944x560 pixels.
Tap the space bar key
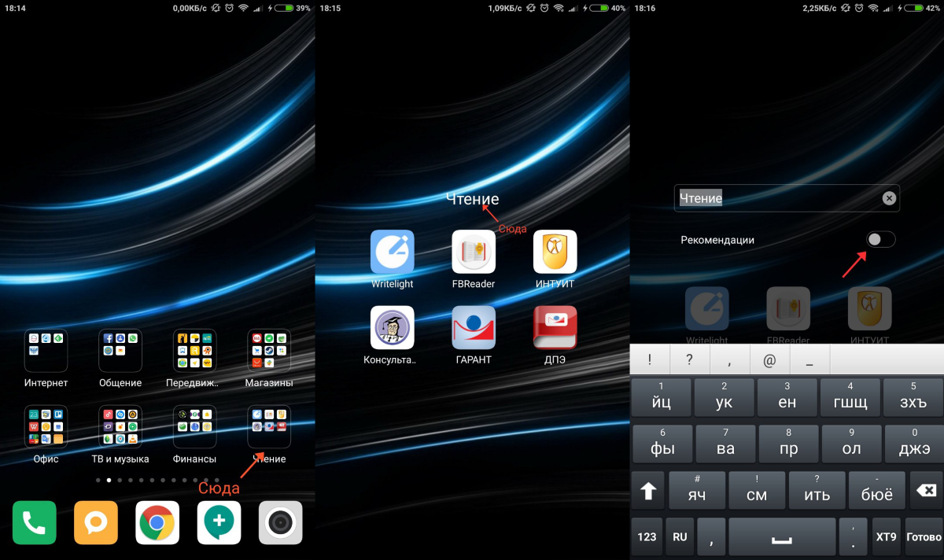click(782, 536)
